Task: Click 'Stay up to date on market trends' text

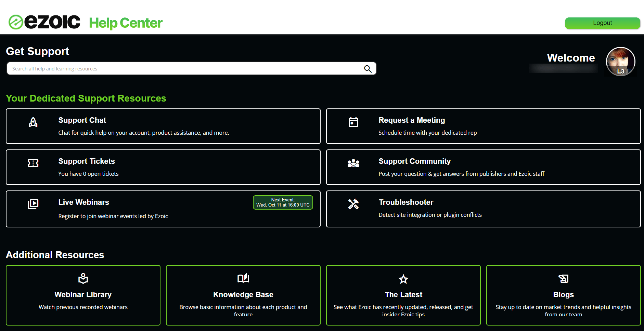Action: (564, 311)
